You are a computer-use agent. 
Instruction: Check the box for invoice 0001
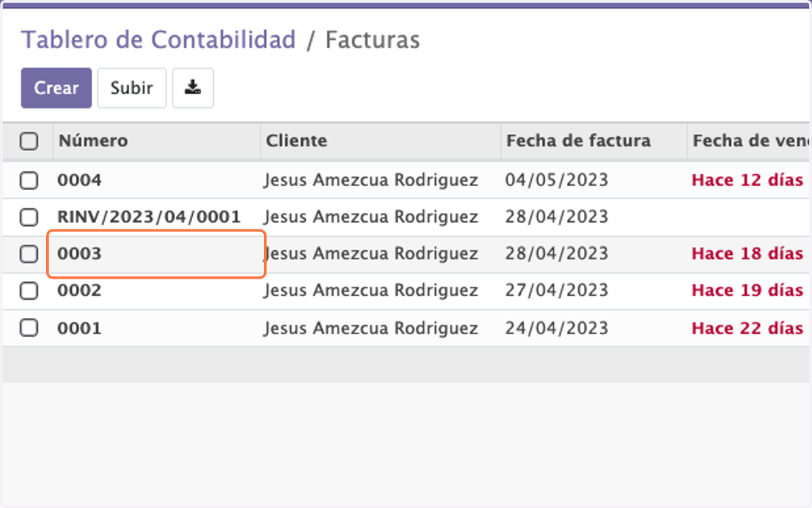click(28, 328)
